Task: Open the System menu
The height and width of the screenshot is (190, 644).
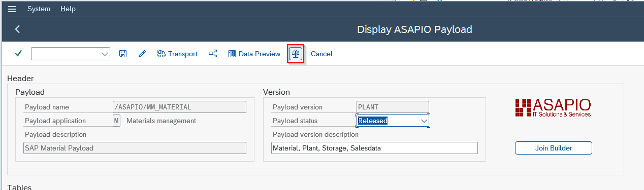Action: tap(39, 9)
